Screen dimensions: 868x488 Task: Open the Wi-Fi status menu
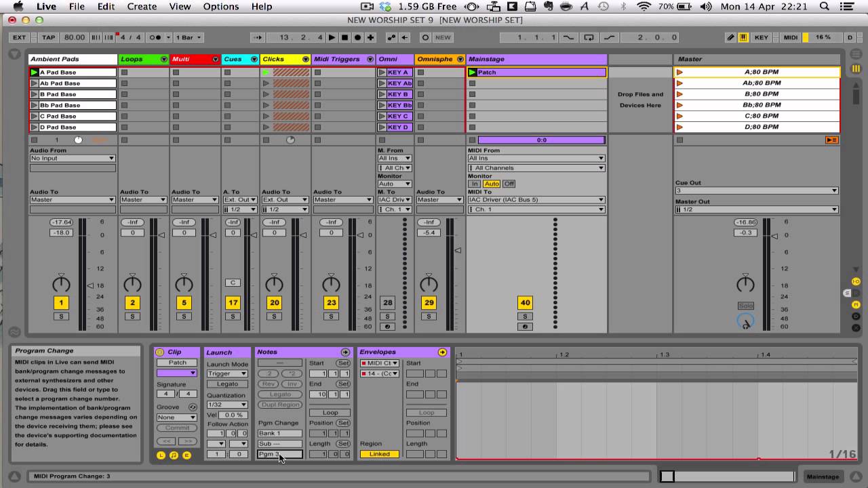coord(644,6)
